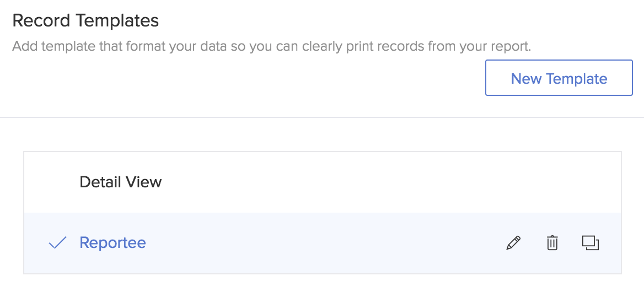This screenshot has height=292, width=644.
Task: Select the tick mark in Reportee row
Action: (x=57, y=243)
